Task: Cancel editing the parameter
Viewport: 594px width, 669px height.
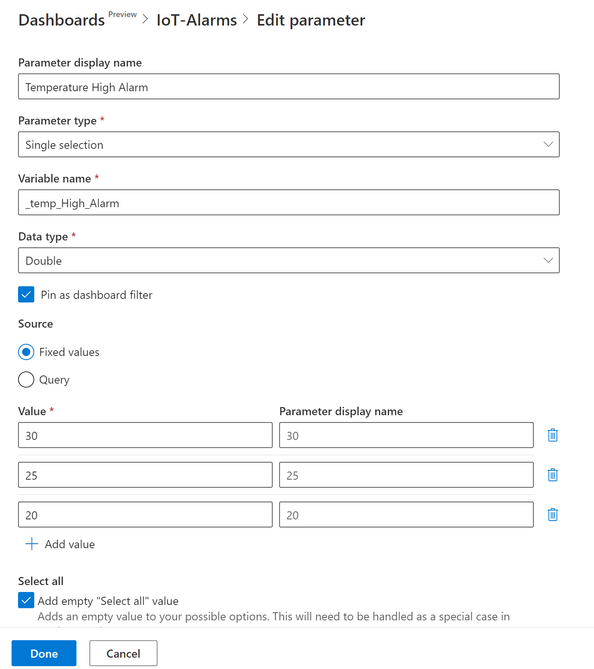Action: point(123,653)
